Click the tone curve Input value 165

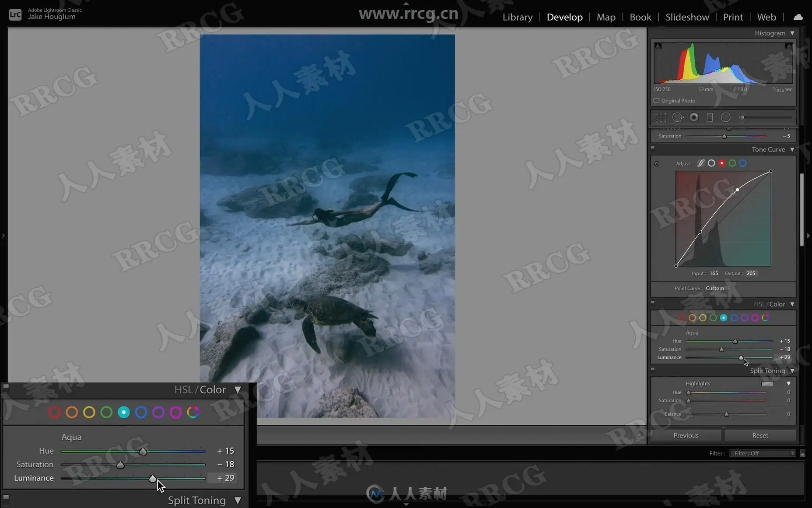(714, 273)
